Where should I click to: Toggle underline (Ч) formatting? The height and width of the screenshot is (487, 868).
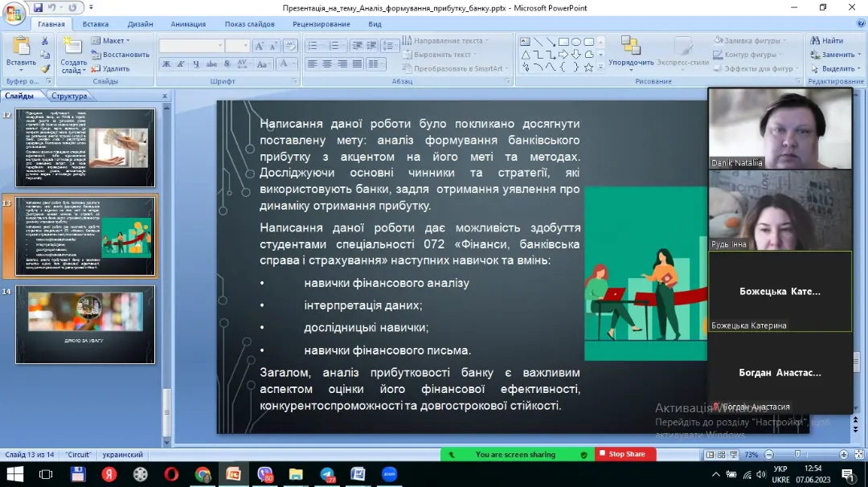(x=197, y=64)
